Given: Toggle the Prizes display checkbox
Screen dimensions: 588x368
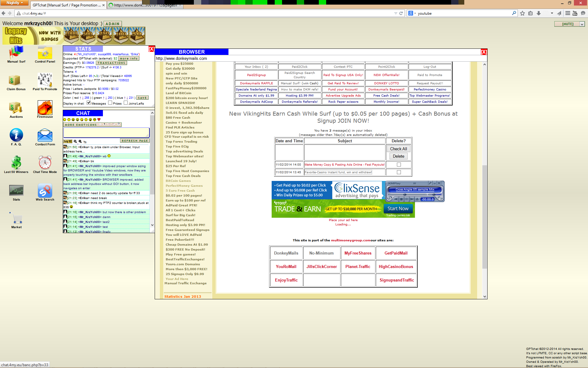Looking at the screenshot, I should pos(110,103).
